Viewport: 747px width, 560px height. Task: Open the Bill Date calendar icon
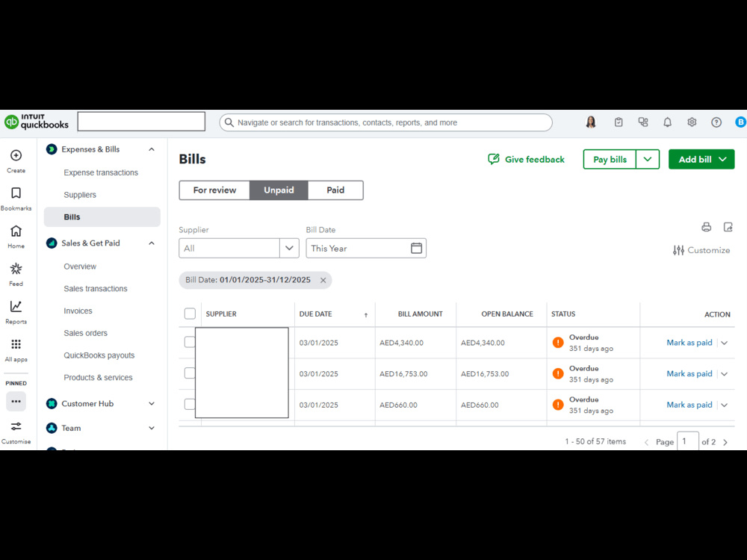click(x=416, y=248)
